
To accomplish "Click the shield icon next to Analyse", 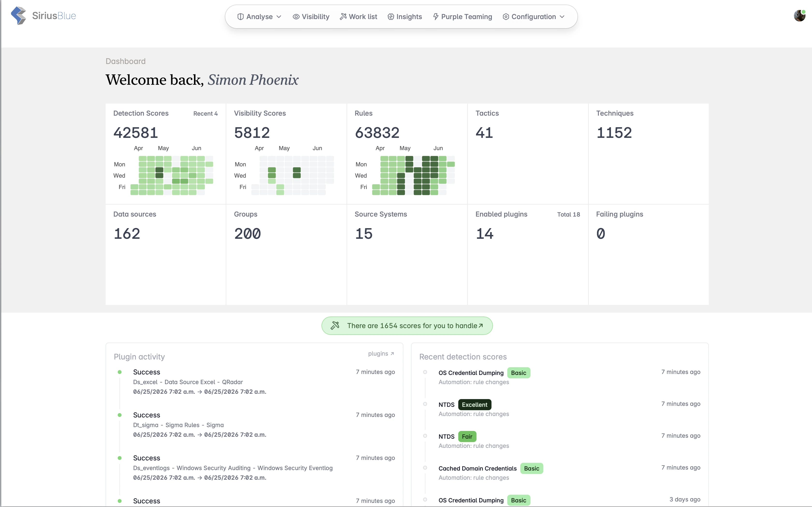I will (240, 17).
